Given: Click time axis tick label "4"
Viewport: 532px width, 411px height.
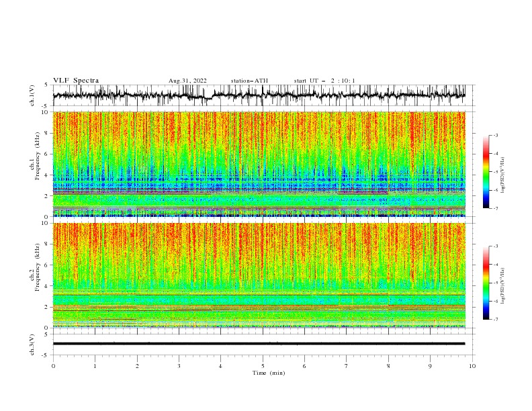Looking at the screenshot, I should pos(220,366).
